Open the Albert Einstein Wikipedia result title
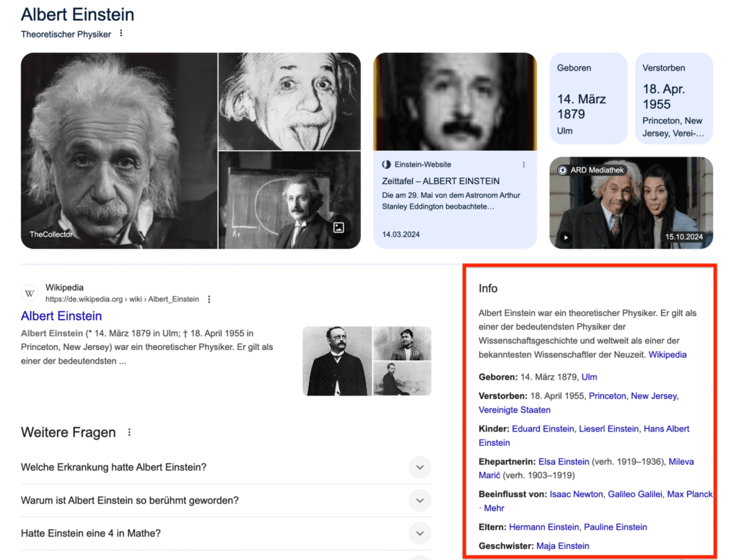 (61, 316)
